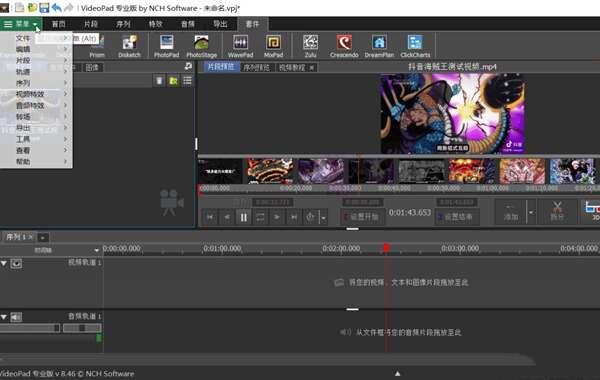Click the green add folder icon in bin
Viewport: 600px width, 380px height.
[173, 81]
